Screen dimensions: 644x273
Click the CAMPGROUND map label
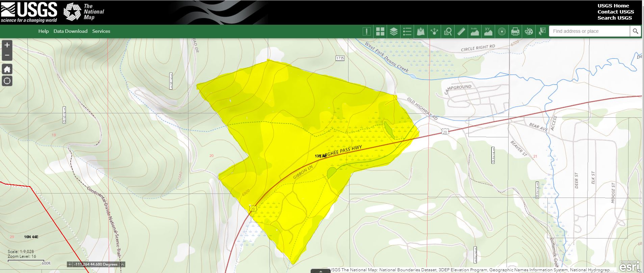[x=458, y=90]
